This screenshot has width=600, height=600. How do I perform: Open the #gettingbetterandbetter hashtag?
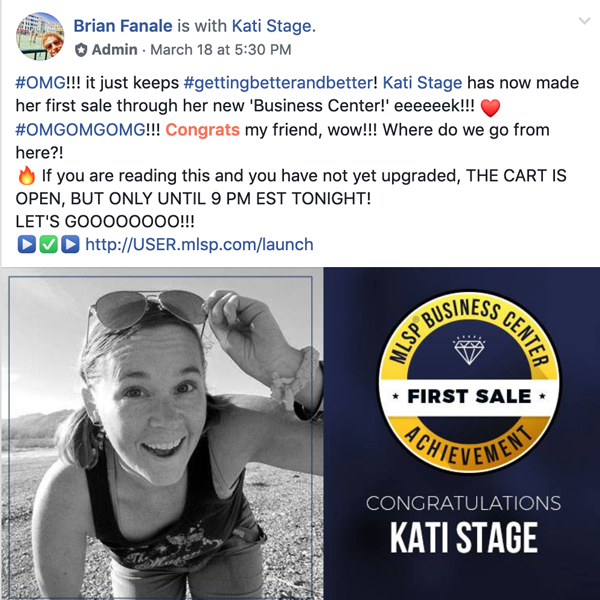click(x=278, y=83)
